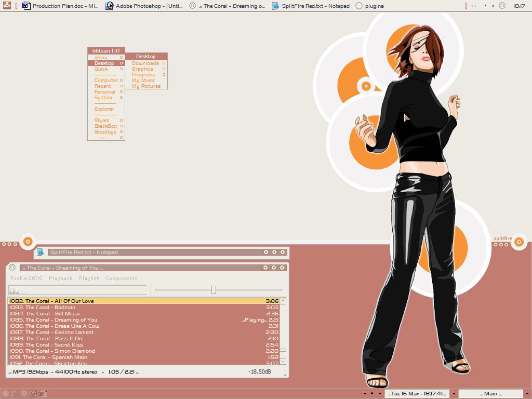Open the Playlist menu
Screen dimensions: 532x399
pos(89,278)
